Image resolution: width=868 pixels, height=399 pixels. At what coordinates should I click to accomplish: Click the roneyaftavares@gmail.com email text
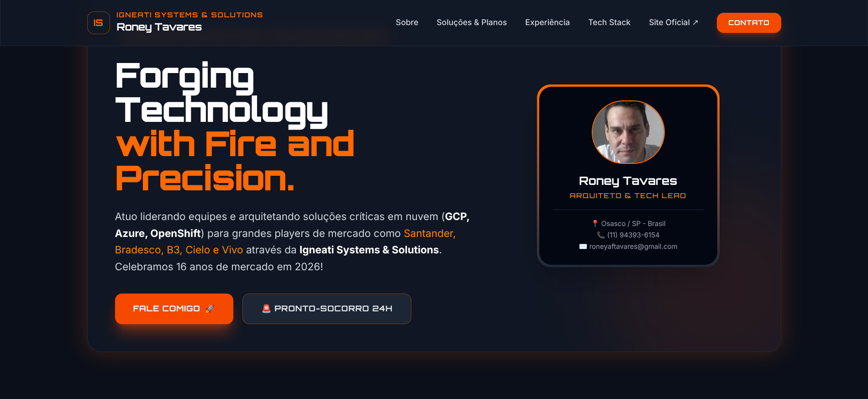(633, 247)
